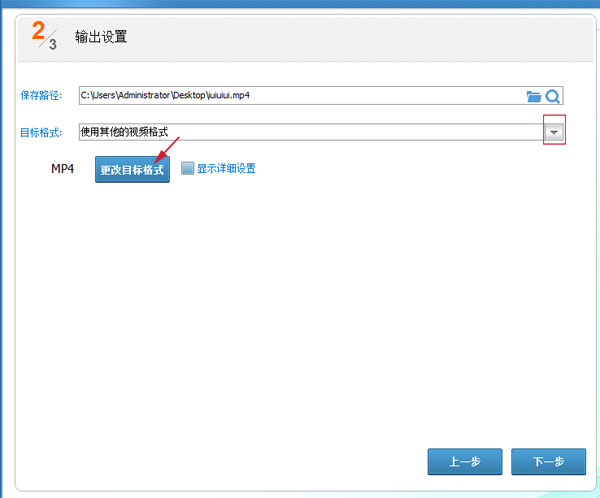Click the magnifier icon beside save path

tap(552, 96)
